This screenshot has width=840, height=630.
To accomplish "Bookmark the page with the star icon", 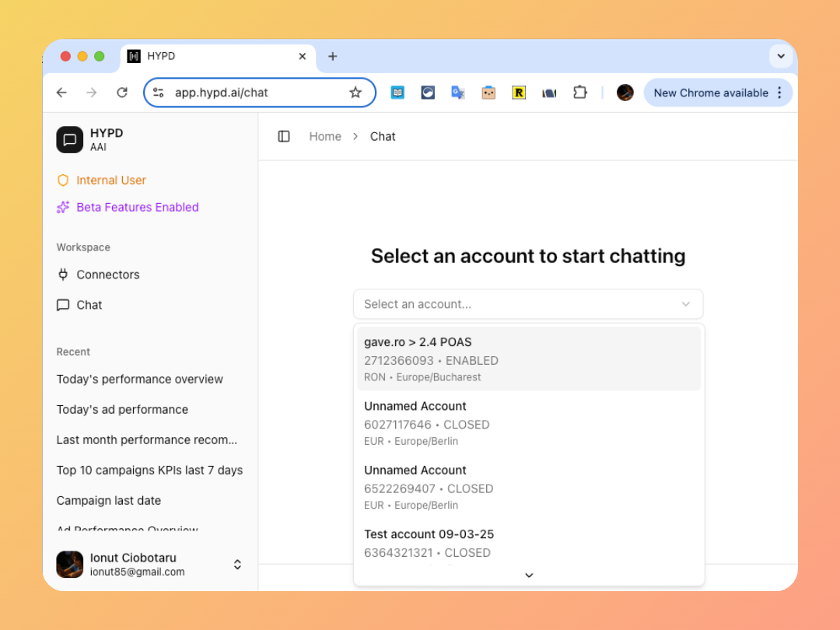I will point(355,92).
